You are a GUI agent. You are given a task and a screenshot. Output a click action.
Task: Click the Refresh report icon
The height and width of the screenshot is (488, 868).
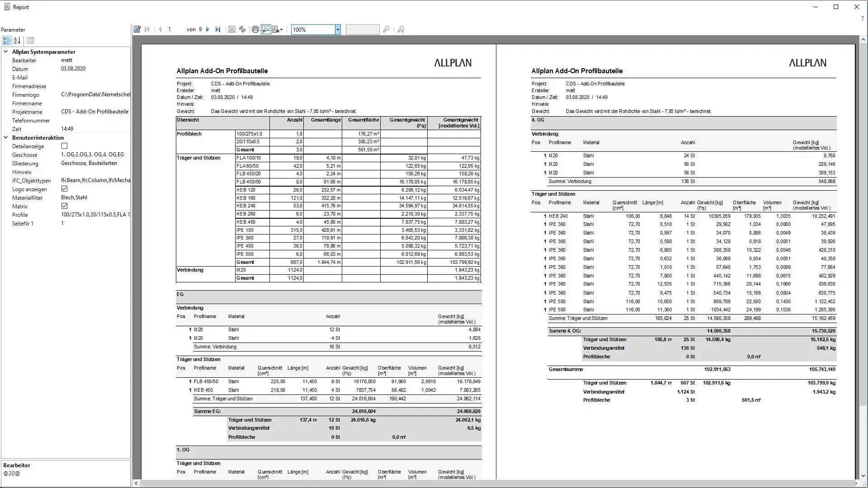(x=243, y=29)
